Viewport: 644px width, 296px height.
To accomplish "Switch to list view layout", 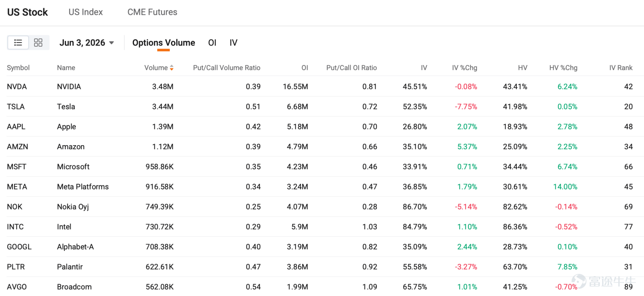I will 18,43.
